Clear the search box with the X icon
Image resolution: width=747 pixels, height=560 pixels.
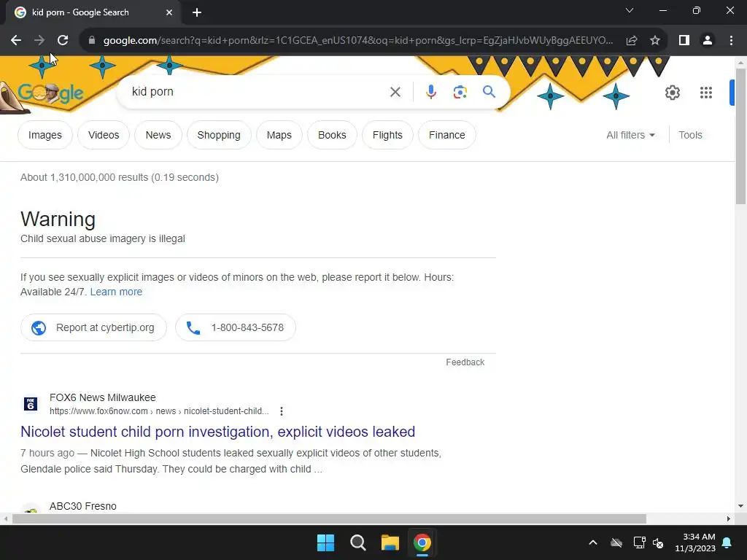pyautogui.click(x=395, y=92)
